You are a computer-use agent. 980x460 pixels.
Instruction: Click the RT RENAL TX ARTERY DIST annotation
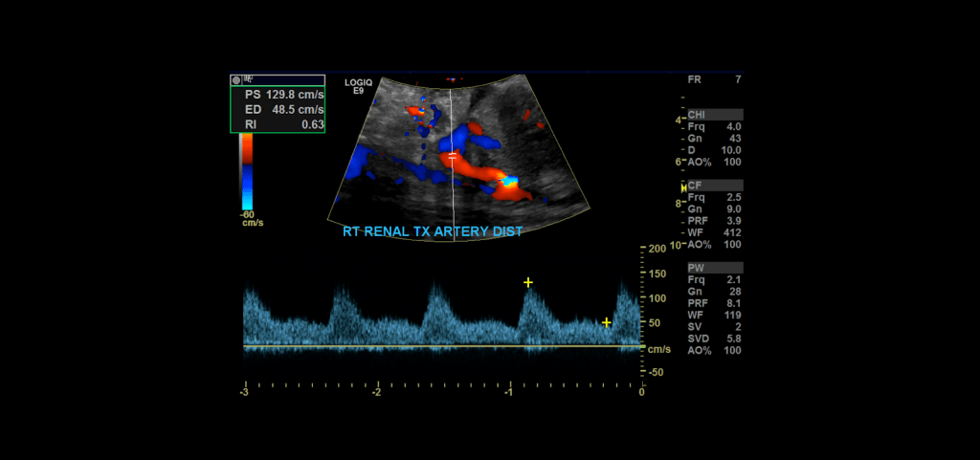tap(433, 231)
